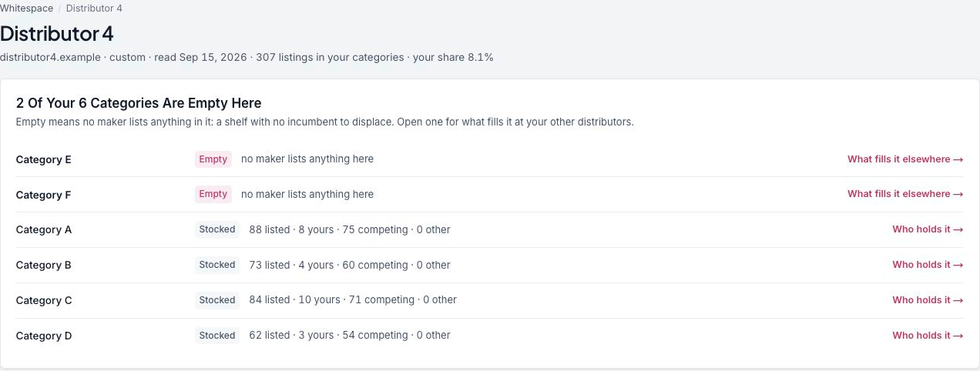Image resolution: width=980 pixels, height=371 pixels.
Task: Open Who holds it for Category A
Action: click(x=928, y=229)
